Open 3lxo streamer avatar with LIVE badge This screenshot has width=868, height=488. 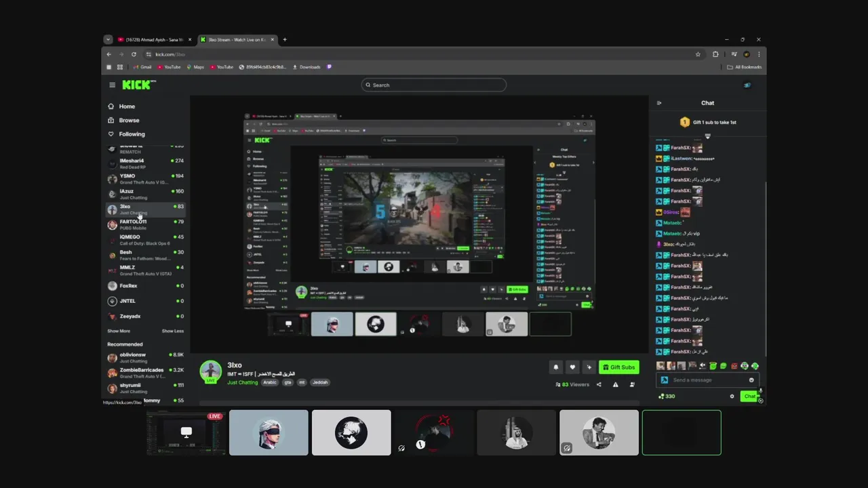click(x=210, y=372)
